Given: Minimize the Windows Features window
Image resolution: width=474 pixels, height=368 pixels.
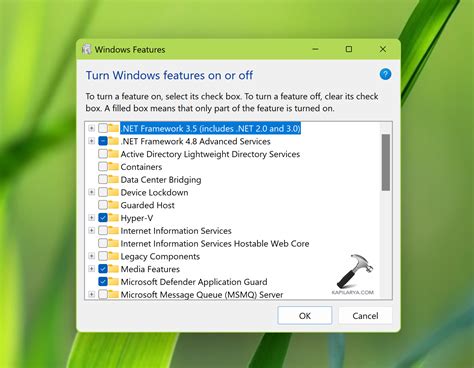Looking at the screenshot, I should tap(315, 49).
